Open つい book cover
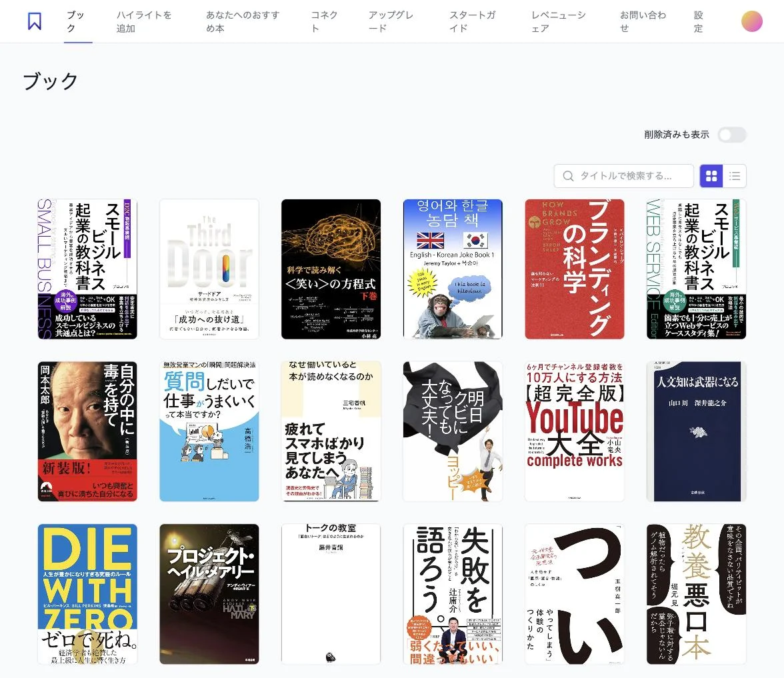This screenshot has width=784, height=678. click(575, 594)
